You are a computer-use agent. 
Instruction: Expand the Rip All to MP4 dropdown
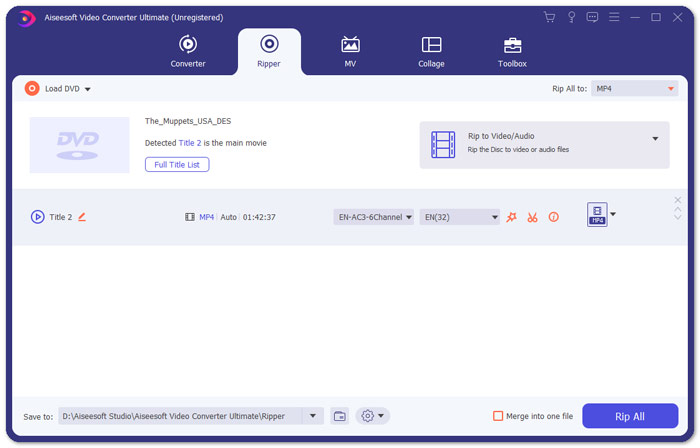coord(634,89)
